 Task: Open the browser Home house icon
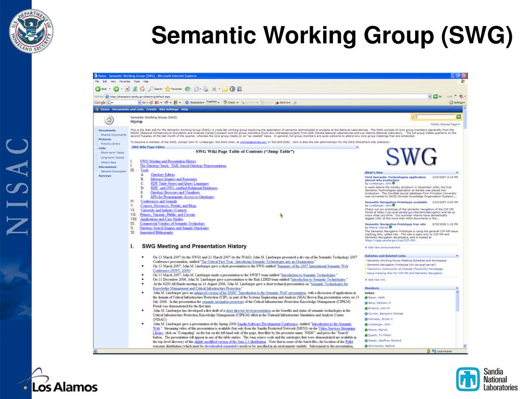point(142,89)
